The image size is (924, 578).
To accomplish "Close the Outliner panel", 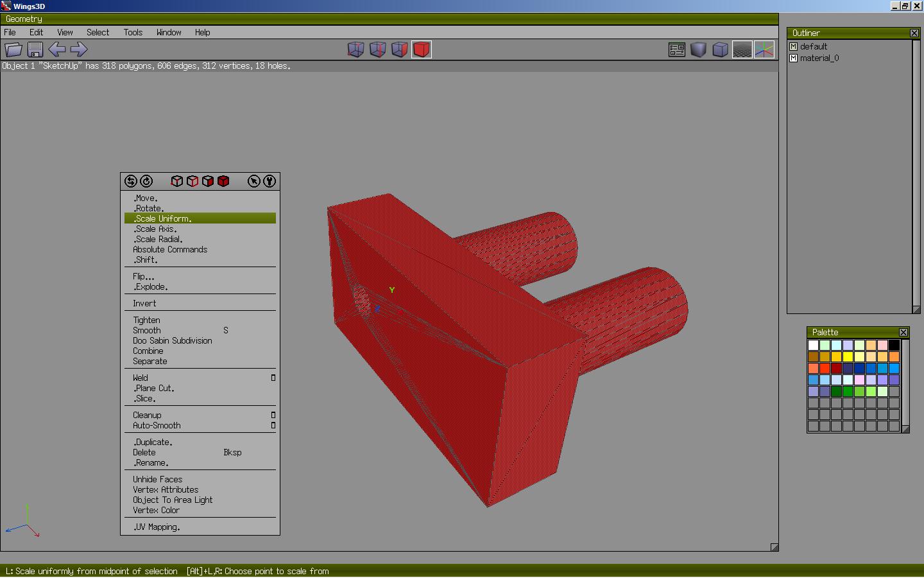I will pos(914,33).
